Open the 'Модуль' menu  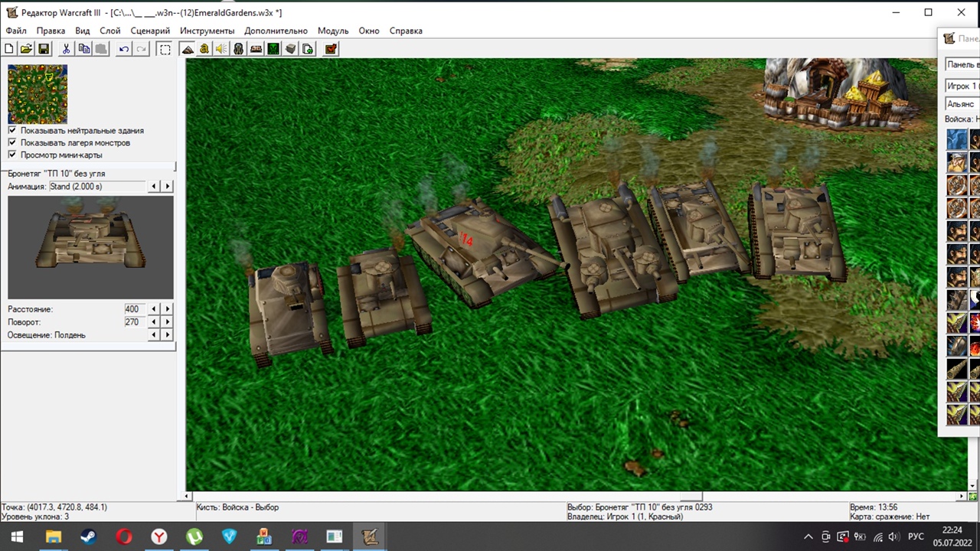333,31
